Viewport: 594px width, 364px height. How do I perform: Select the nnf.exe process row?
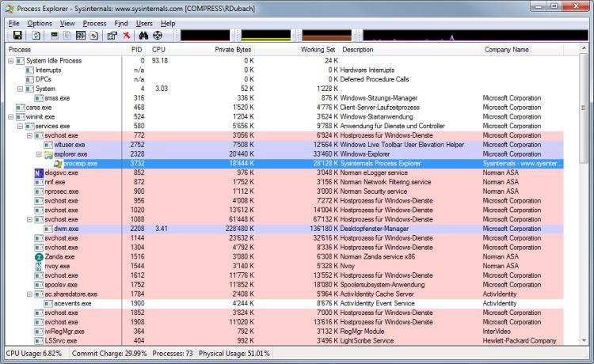tap(284, 182)
